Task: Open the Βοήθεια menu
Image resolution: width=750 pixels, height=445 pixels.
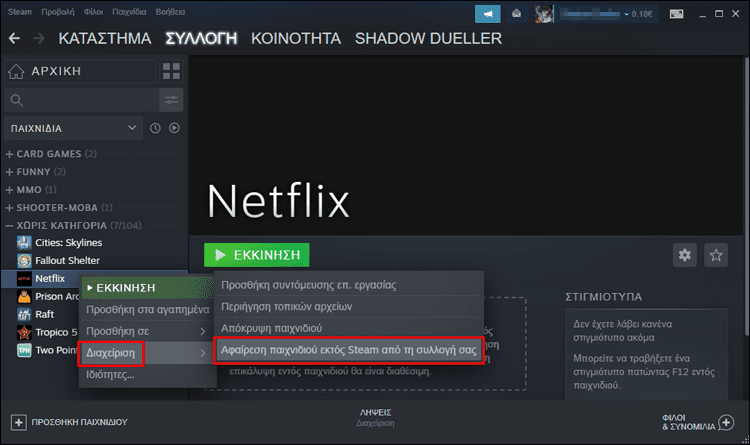Action: click(x=170, y=11)
